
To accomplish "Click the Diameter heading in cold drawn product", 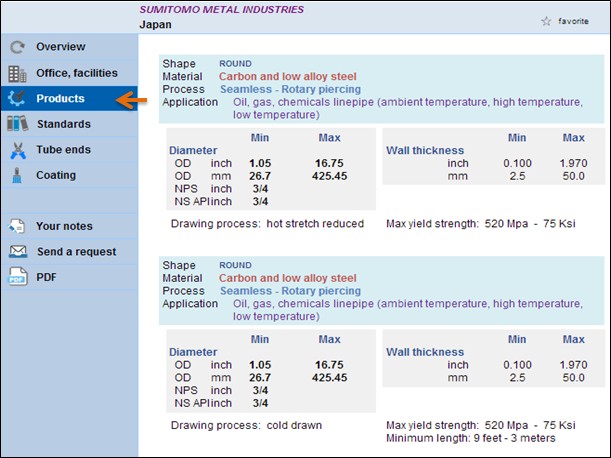I will 193,352.
